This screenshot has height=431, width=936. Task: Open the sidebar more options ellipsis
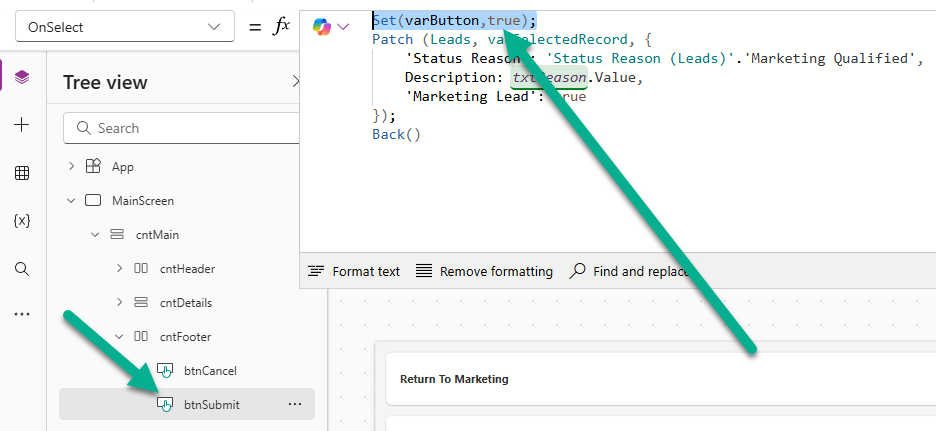coord(22,314)
